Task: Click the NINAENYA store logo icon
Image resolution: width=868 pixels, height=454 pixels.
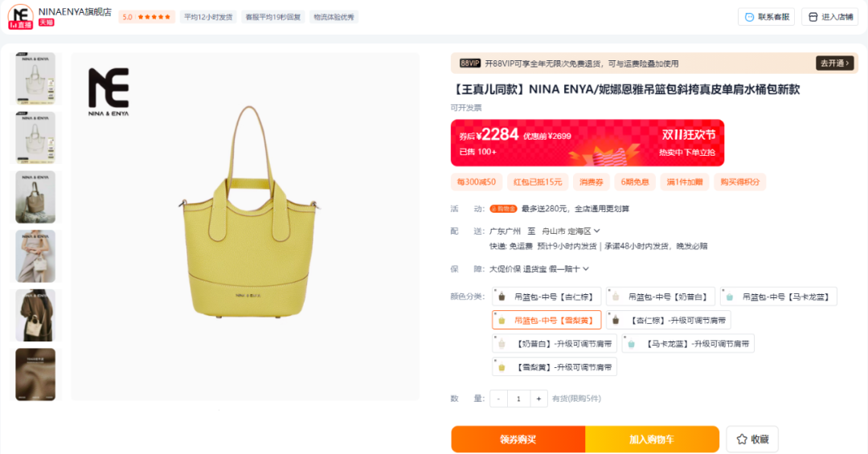Action: pos(20,17)
